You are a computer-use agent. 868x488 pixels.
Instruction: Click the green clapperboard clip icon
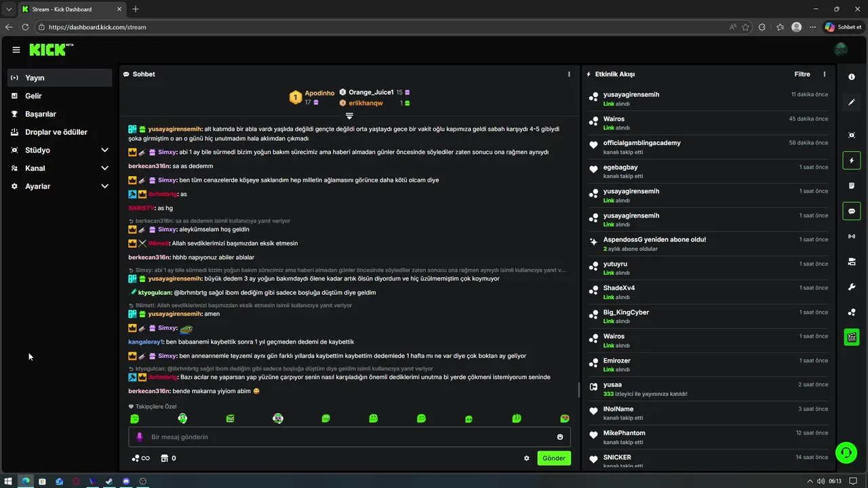(x=852, y=337)
